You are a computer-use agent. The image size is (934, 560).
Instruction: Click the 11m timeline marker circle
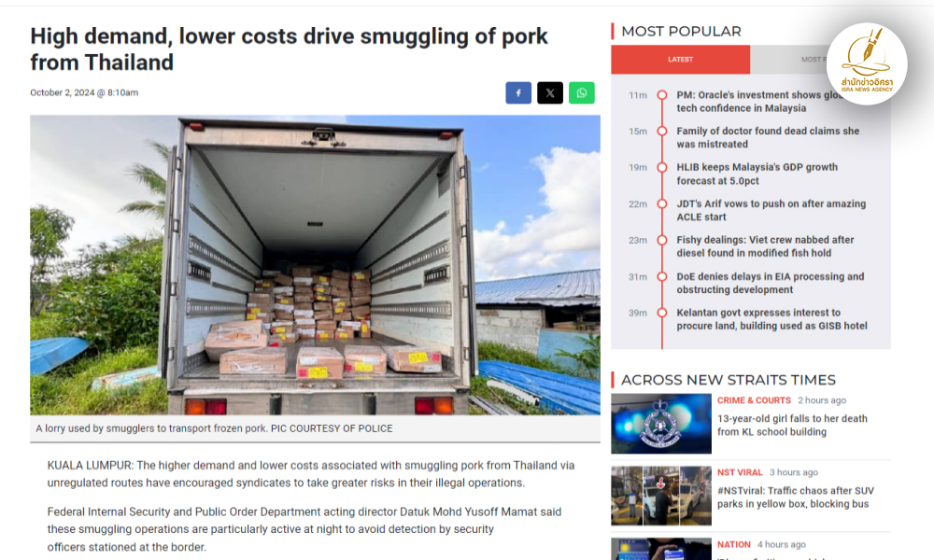(662, 95)
